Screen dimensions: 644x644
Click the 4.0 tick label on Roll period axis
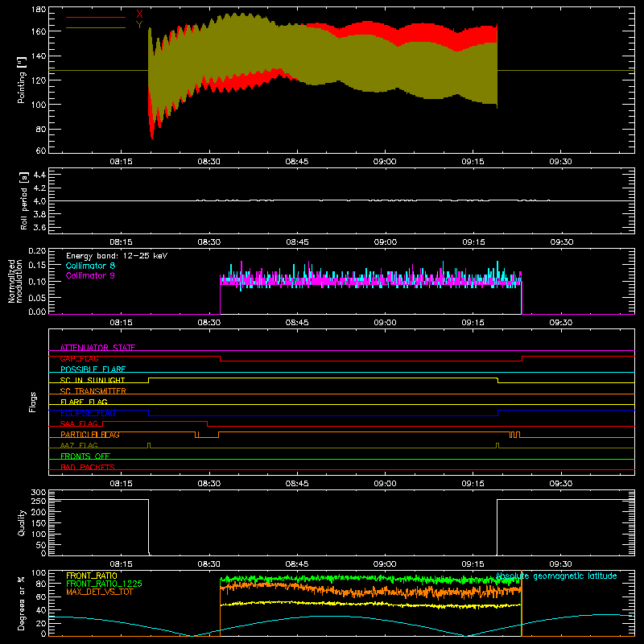click(39, 201)
